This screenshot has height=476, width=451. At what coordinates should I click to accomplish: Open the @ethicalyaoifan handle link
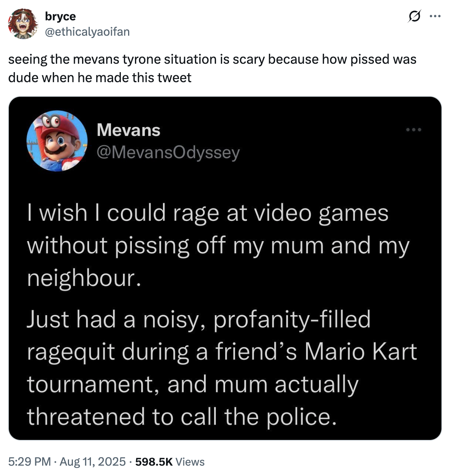tap(87, 31)
